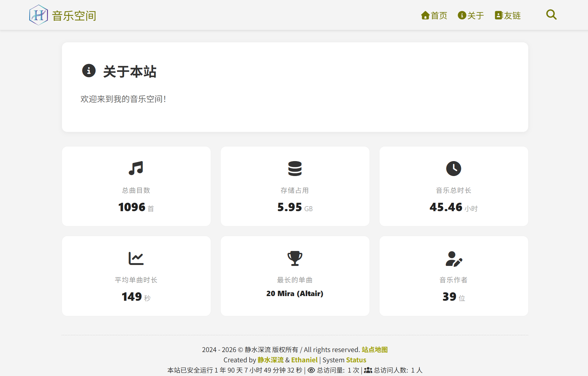Click the 39 位 authors count
The width and height of the screenshot is (588, 376).
coord(454,297)
